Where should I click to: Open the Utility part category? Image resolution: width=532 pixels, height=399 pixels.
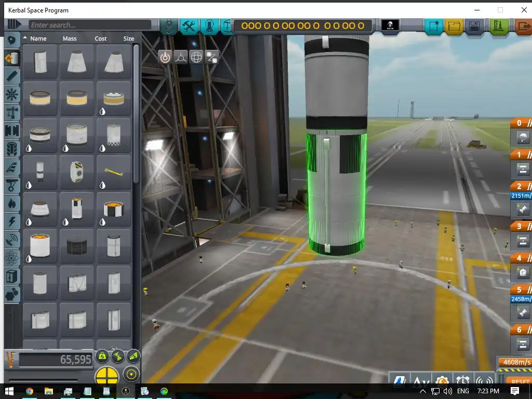tap(12, 294)
